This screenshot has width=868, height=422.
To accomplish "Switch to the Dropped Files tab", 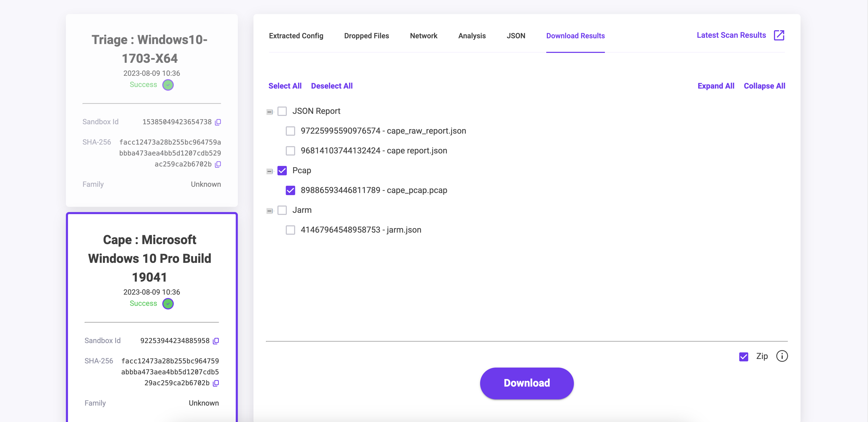I will tap(366, 36).
